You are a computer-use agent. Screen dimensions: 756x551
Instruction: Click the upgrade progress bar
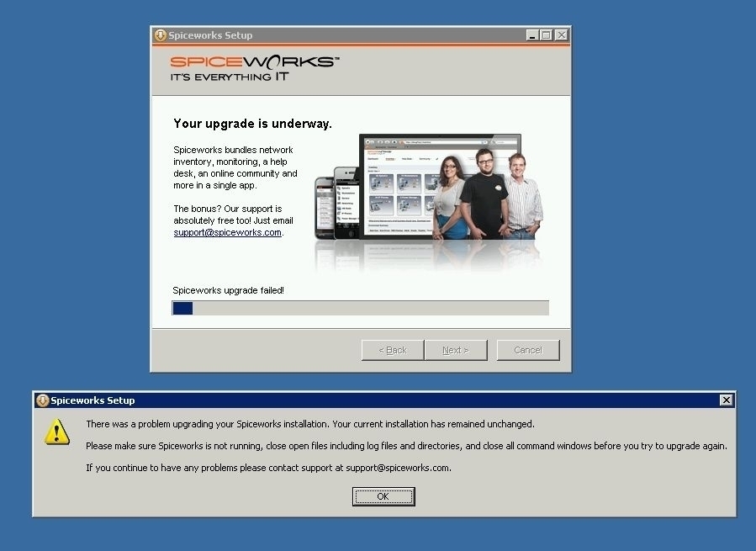360,308
